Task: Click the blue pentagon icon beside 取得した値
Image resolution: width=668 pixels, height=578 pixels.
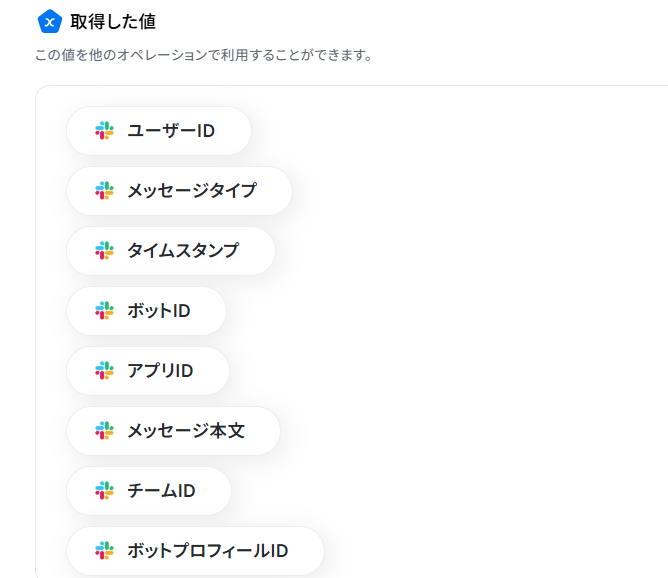Action: pos(50,22)
